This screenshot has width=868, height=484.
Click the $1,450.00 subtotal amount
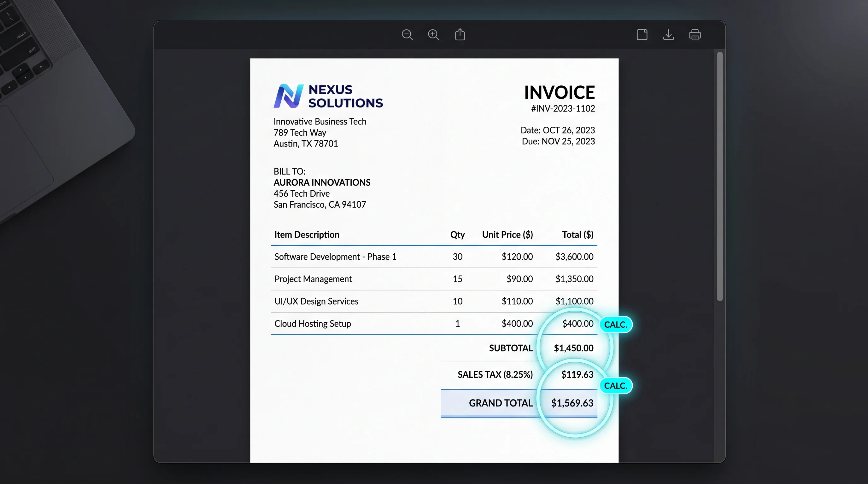(573, 348)
